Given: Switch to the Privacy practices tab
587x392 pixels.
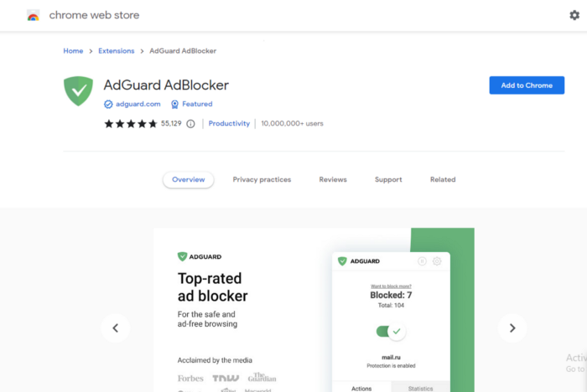Looking at the screenshot, I should [x=262, y=179].
